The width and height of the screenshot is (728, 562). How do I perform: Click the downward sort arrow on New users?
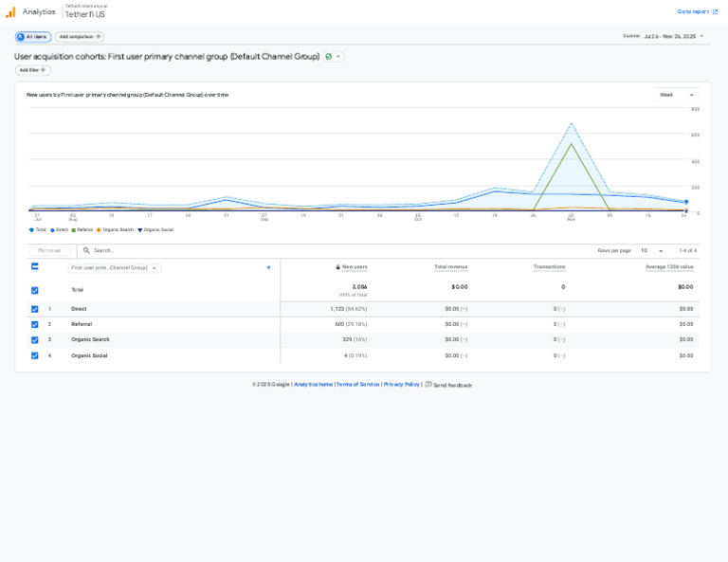[x=338, y=267]
